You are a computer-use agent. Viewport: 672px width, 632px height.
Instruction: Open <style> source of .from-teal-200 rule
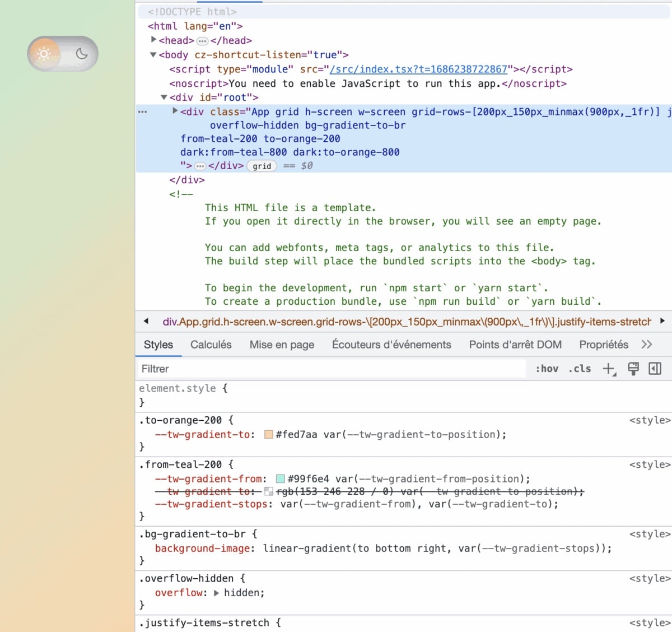(650, 464)
